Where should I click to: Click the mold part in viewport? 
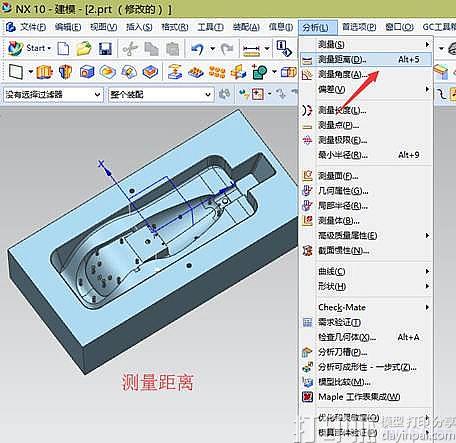(153, 240)
